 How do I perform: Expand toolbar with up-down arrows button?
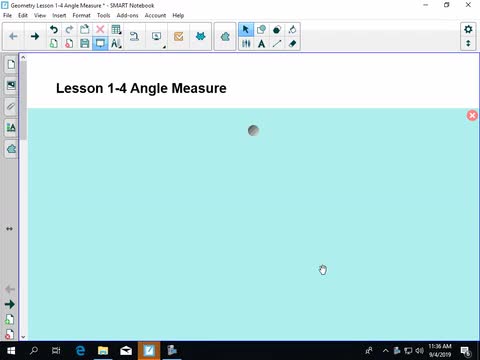click(468, 43)
